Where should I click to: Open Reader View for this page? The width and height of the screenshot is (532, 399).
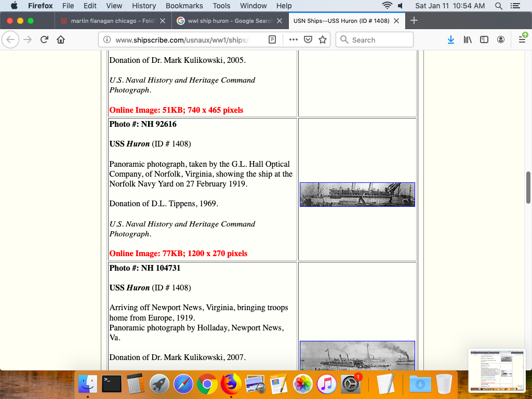[272, 40]
